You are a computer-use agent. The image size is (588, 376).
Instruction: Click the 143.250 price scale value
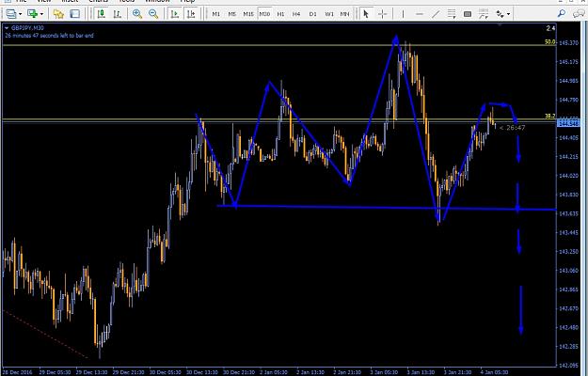[x=569, y=252]
